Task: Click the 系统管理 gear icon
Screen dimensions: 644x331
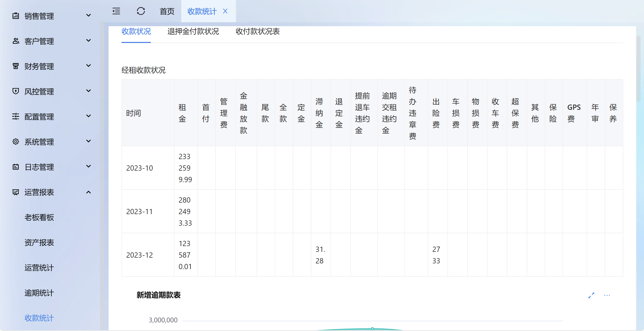Action: (16, 142)
